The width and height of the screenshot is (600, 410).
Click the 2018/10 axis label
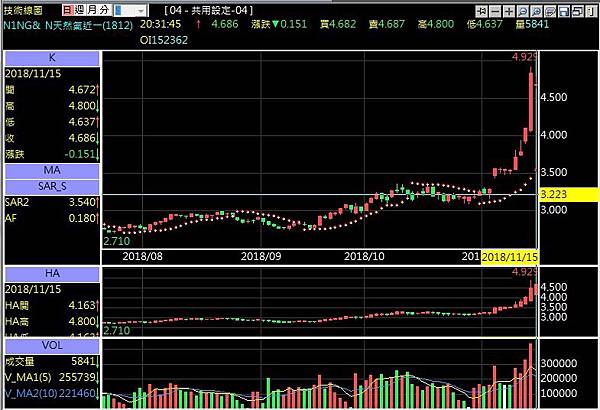(x=364, y=256)
